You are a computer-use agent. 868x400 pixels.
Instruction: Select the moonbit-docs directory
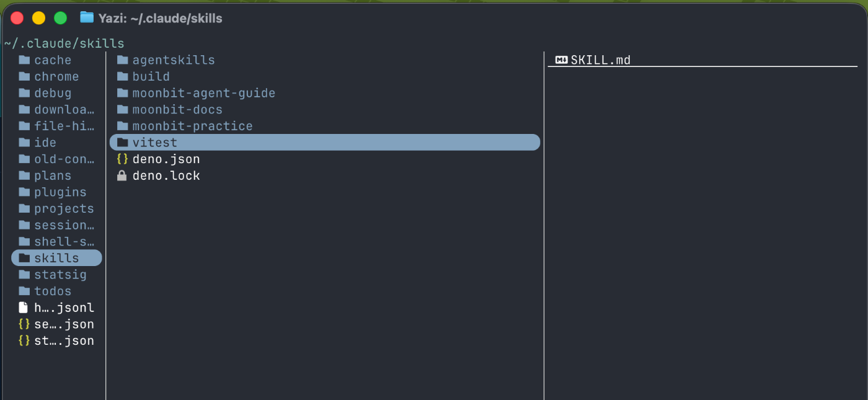pos(177,110)
